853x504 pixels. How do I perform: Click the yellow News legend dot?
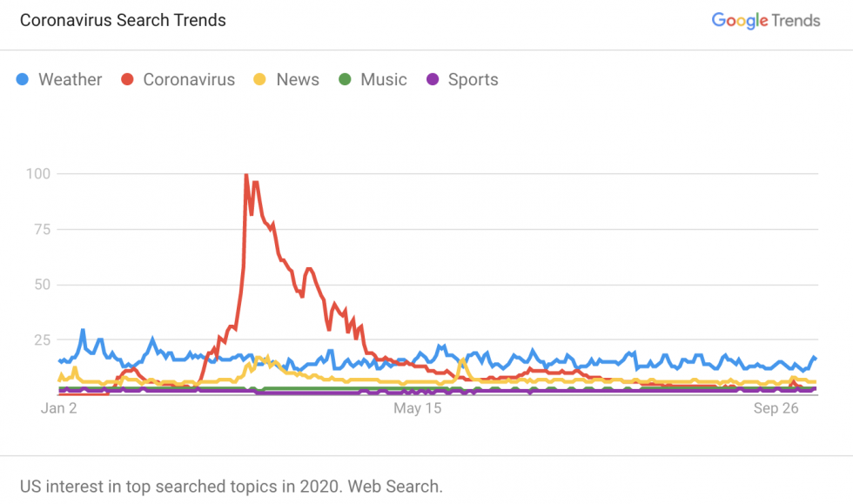pyautogui.click(x=260, y=80)
